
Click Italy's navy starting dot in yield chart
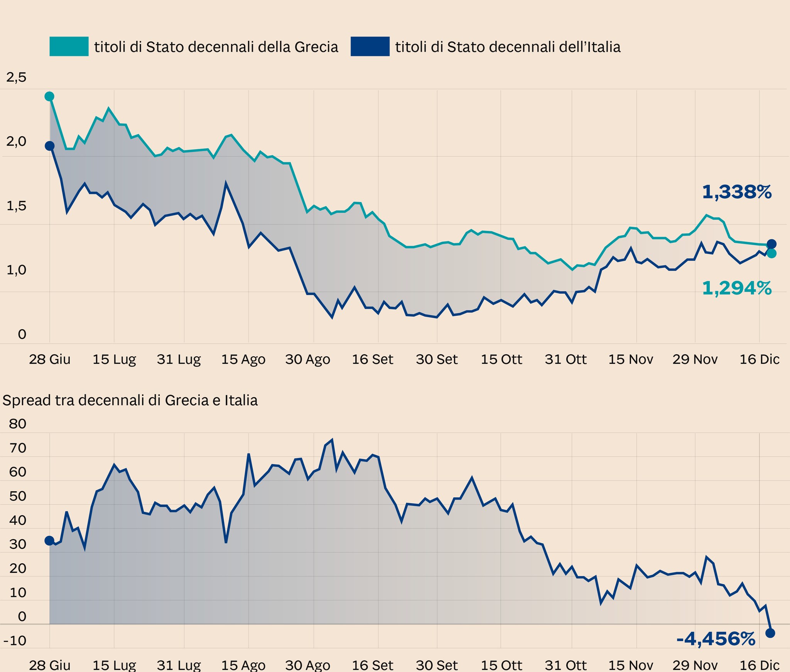49,146
